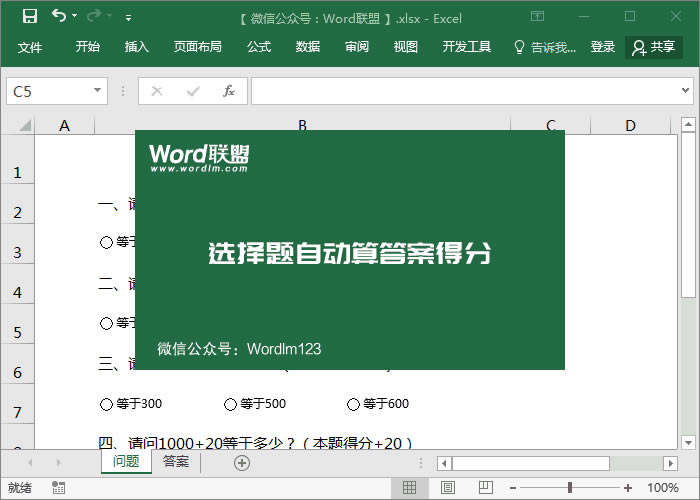This screenshot has width=700, height=500.
Task: Click the zoom slider handle
Action: coord(570,488)
